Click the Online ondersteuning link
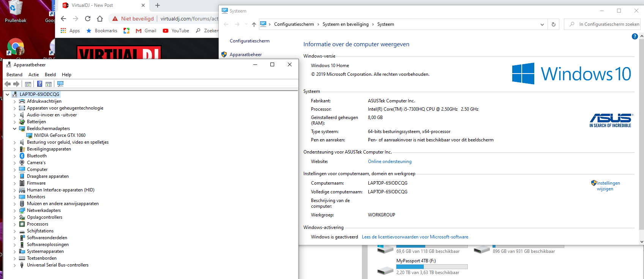The image size is (644, 279). [390, 161]
